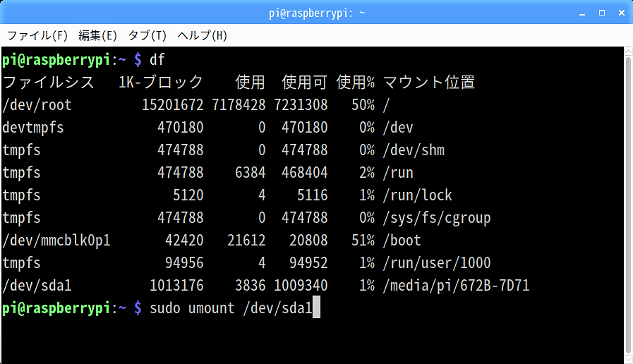Click the 1K-ブロック column header

[x=161, y=83]
